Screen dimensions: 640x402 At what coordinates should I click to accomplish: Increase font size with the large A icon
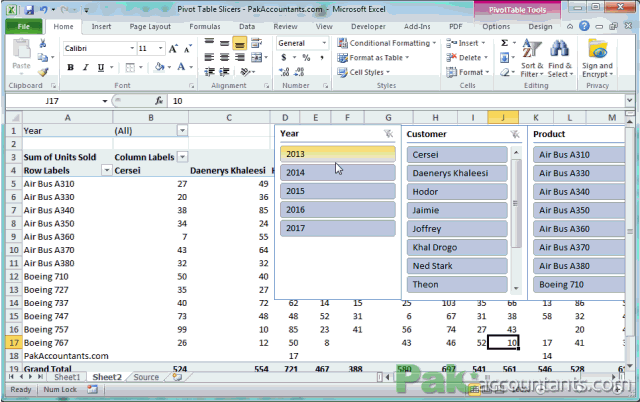coord(173,49)
